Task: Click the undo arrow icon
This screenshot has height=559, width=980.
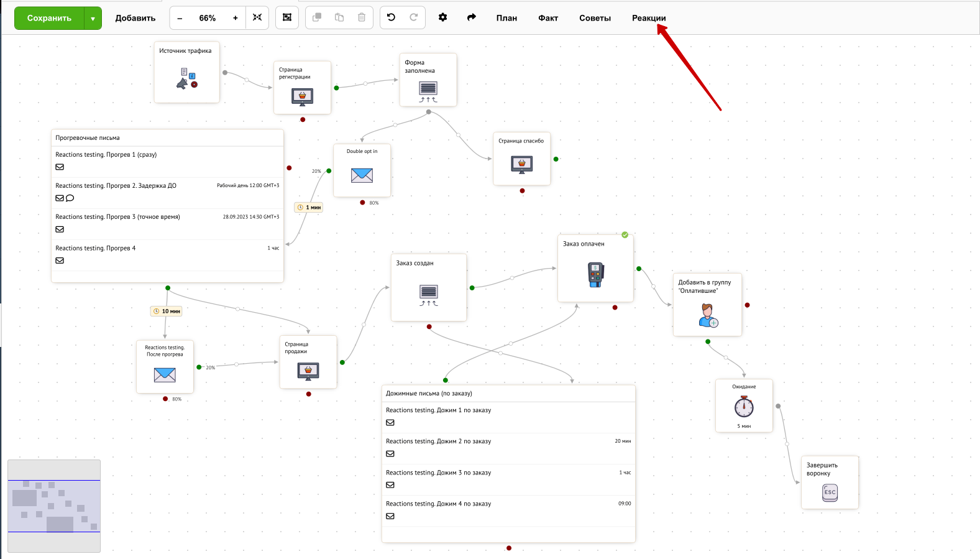Action: (391, 17)
